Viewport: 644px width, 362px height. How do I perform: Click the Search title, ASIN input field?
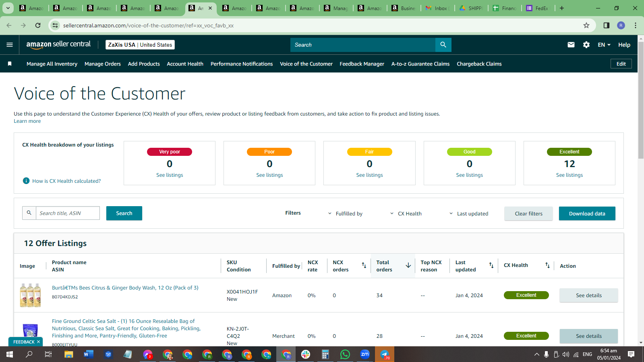click(68, 213)
